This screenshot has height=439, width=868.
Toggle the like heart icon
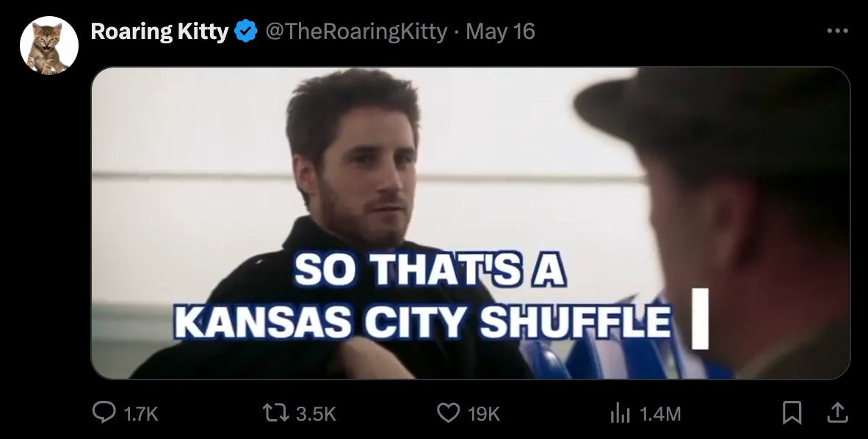449,413
